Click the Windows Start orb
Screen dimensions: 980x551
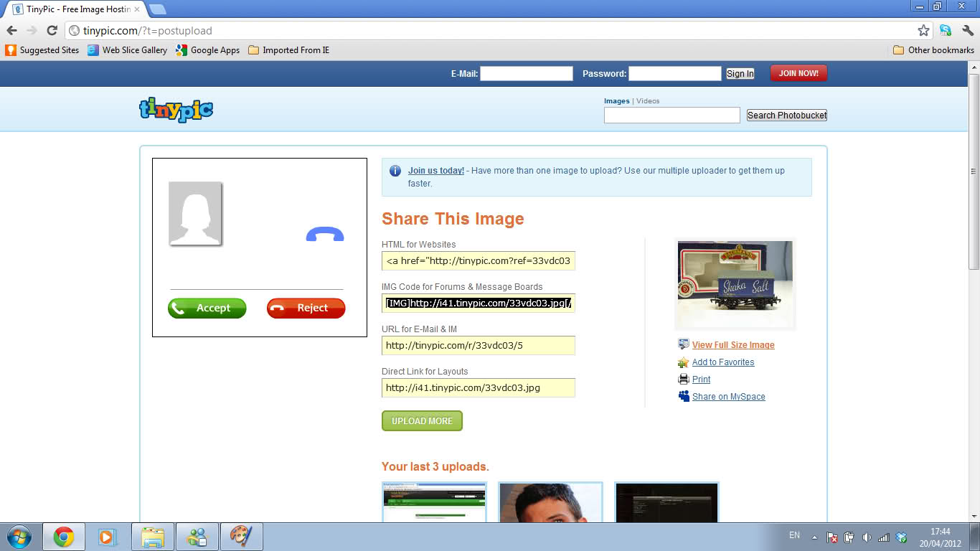click(x=19, y=537)
